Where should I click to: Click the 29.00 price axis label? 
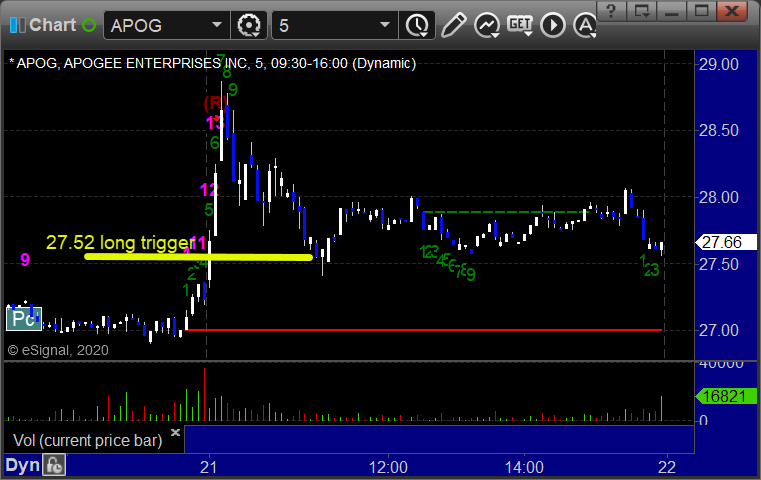[x=719, y=64]
